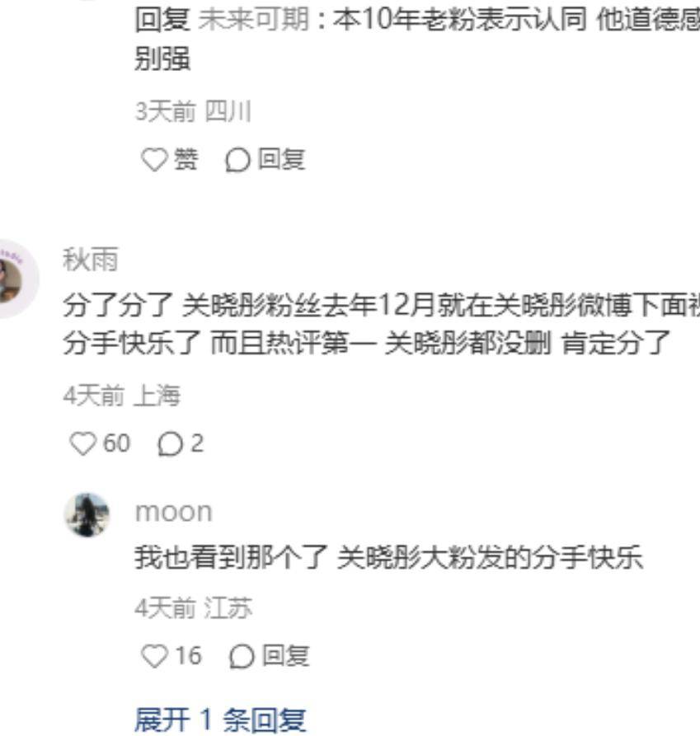
Task: Click like count 16 on moon's reply
Action: coord(188,656)
